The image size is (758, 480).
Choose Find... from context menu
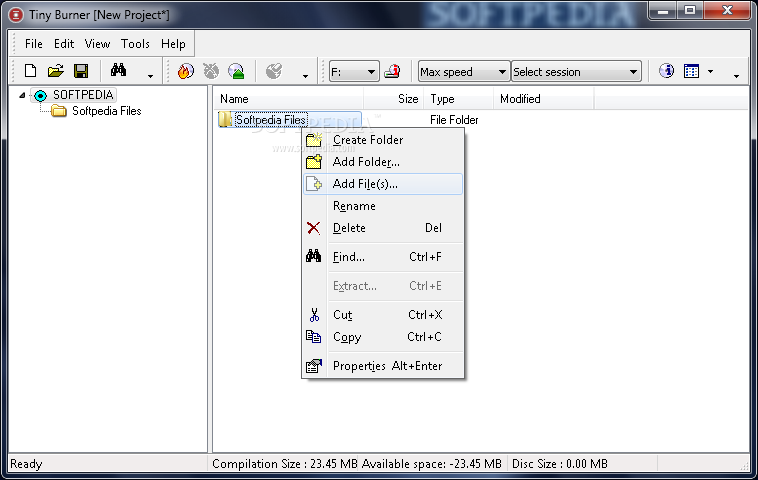pos(383,257)
